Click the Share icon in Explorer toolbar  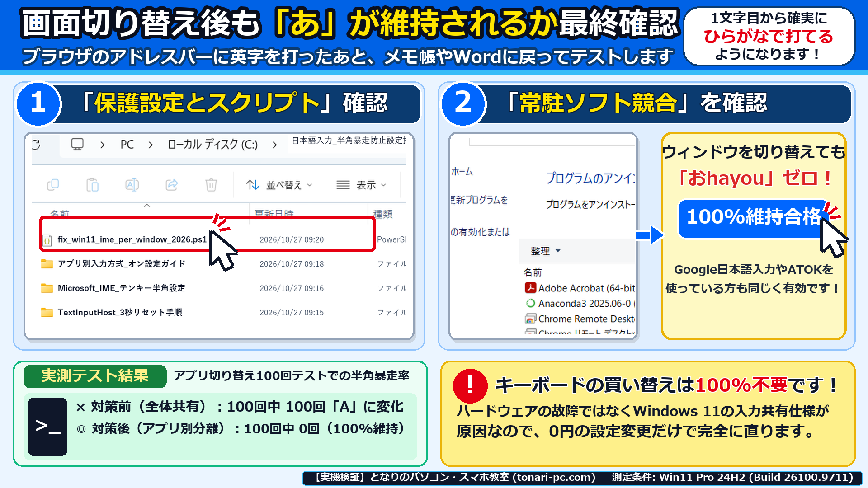(172, 185)
